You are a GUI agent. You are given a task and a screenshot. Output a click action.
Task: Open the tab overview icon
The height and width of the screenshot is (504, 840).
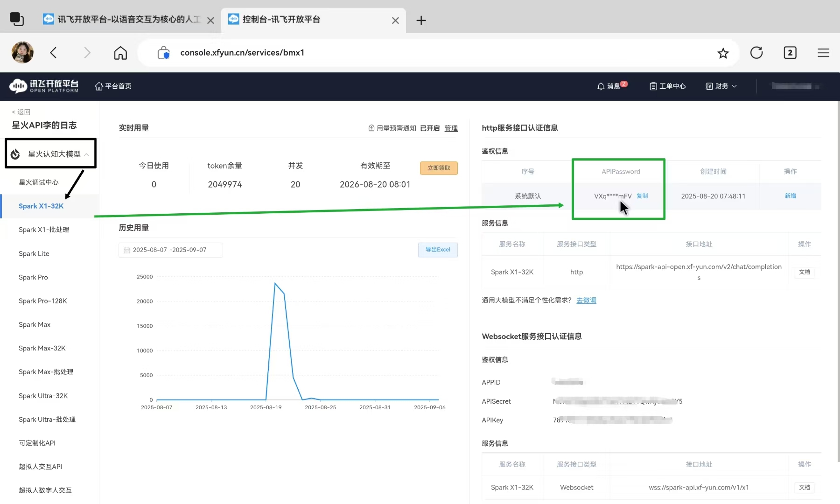tap(17, 19)
